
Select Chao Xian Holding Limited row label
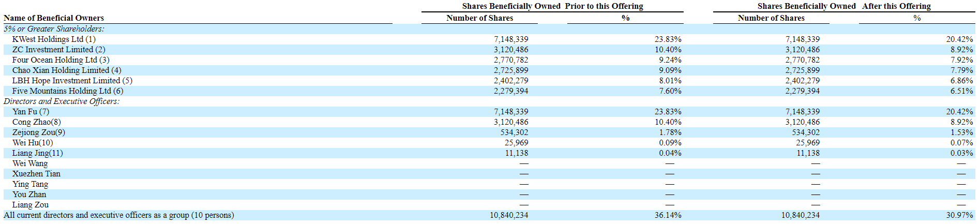(x=67, y=70)
